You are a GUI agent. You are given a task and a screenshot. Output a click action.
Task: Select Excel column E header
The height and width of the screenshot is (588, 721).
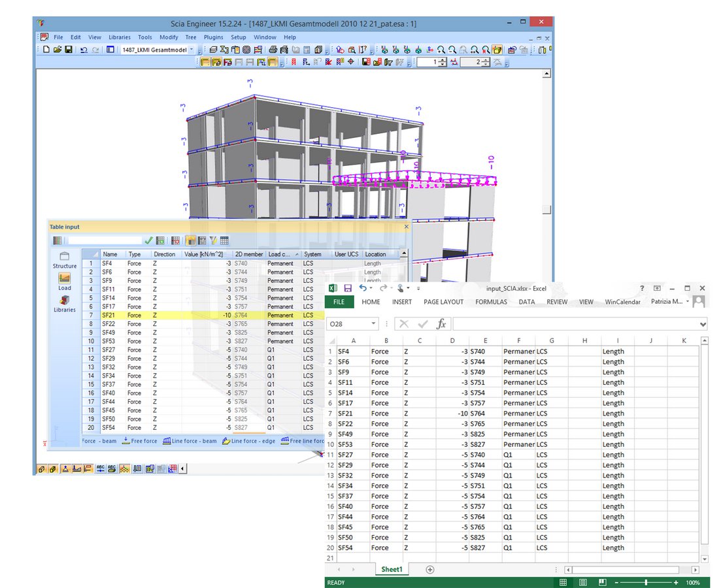[x=485, y=340]
